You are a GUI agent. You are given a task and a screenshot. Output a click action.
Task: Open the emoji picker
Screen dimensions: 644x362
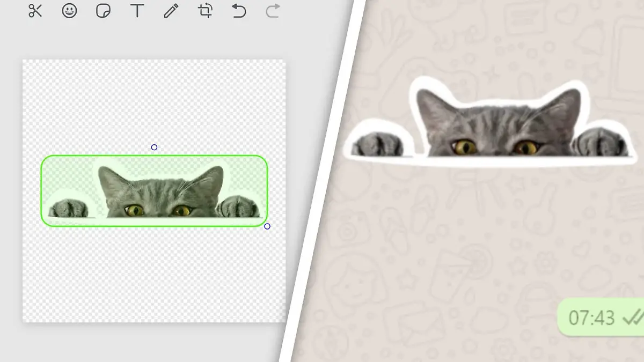coord(69,11)
